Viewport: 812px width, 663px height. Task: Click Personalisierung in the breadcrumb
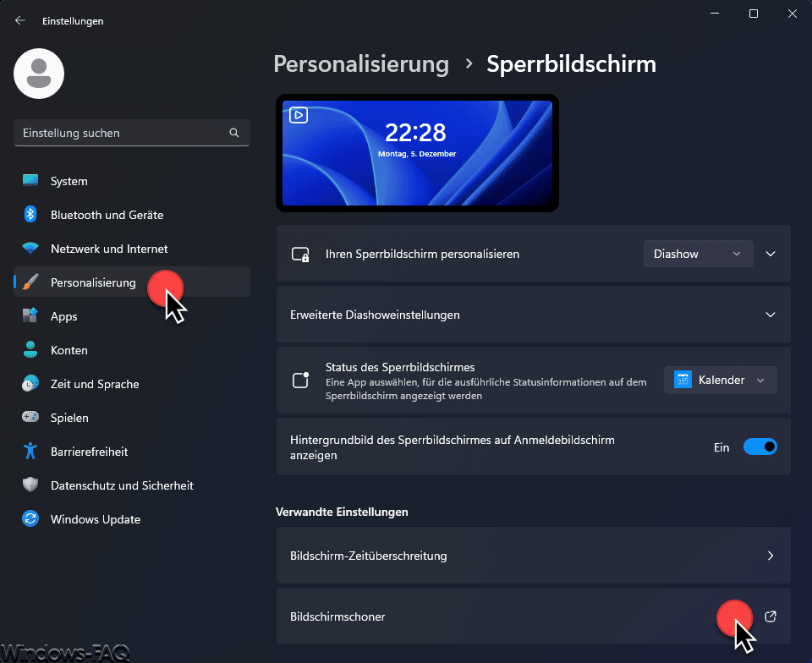click(361, 64)
